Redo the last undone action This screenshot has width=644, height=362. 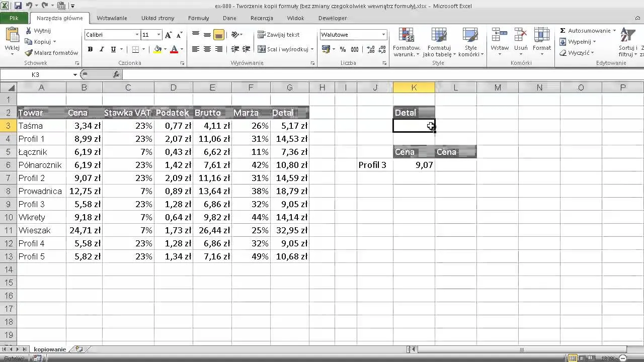click(x=44, y=6)
